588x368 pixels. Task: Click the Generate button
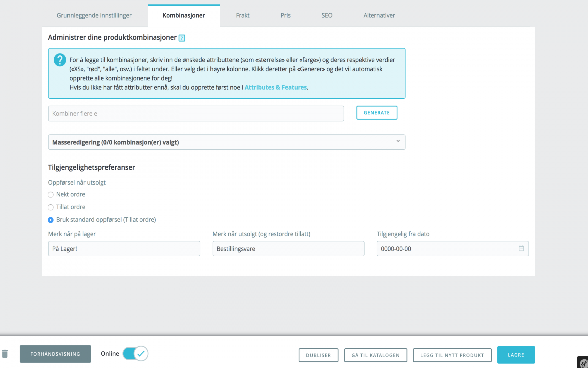click(x=377, y=113)
